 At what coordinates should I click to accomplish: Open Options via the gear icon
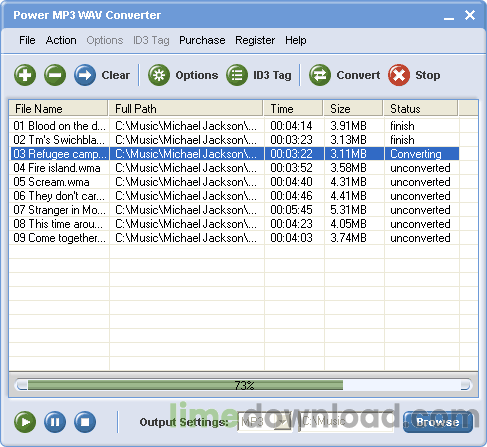click(159, 75)
